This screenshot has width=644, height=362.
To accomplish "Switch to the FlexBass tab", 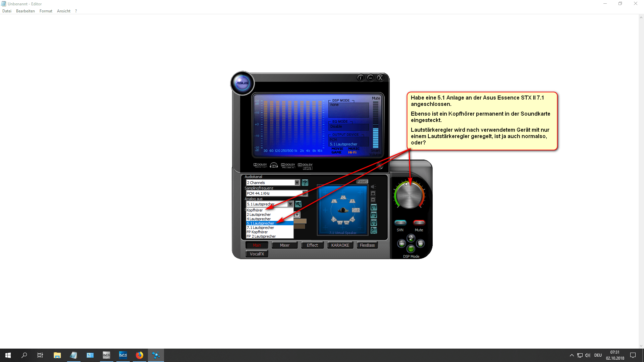I will 367,245.
